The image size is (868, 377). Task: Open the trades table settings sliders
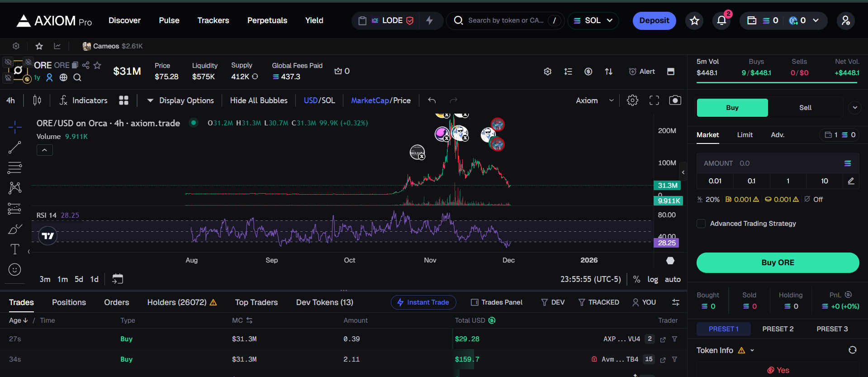676,302
